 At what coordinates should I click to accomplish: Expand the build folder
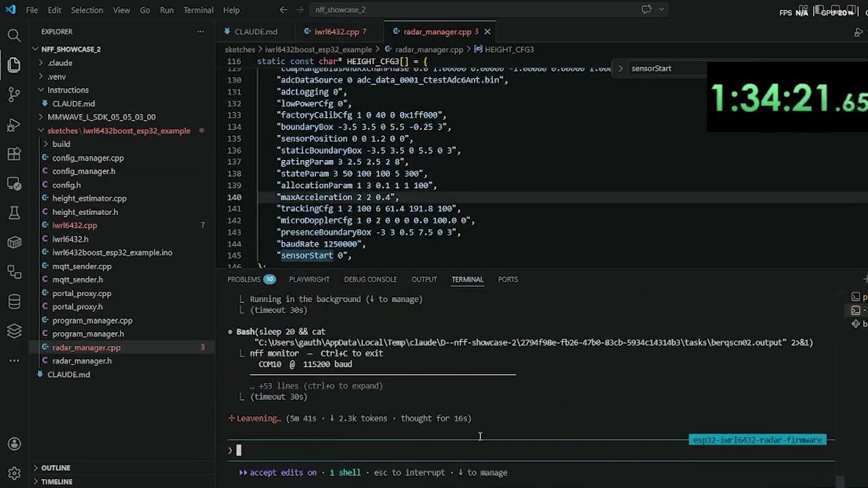(61, 144)
